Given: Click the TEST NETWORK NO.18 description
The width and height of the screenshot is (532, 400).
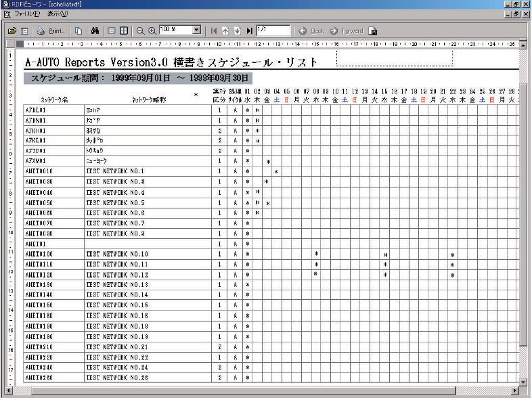Looking at the screenshot, I should tap(117, 326).
